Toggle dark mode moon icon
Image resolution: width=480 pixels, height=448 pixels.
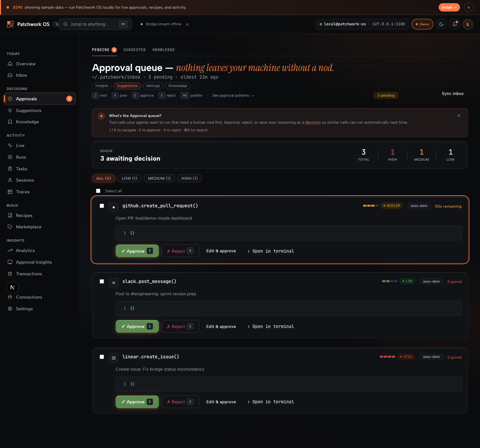click(x=441, y=24)
